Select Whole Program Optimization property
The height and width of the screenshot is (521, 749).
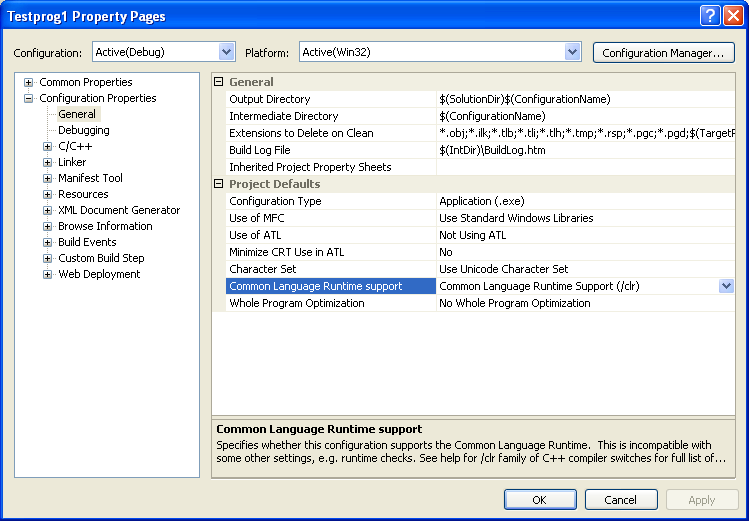point(331,303)
